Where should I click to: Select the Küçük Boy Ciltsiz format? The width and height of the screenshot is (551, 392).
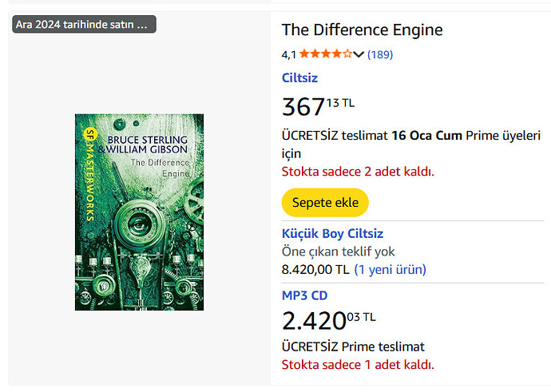(x=332, y=233)
